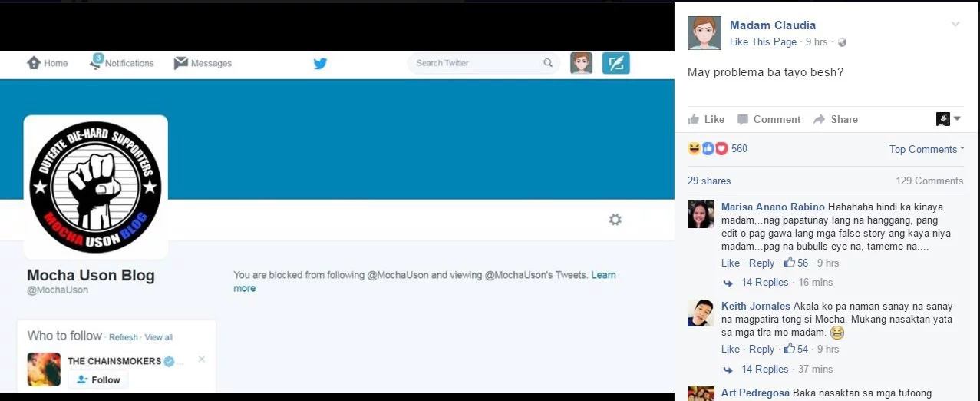Click Art Pedregosa's avatar
This screenshot has height=401, width=980.
701,393
